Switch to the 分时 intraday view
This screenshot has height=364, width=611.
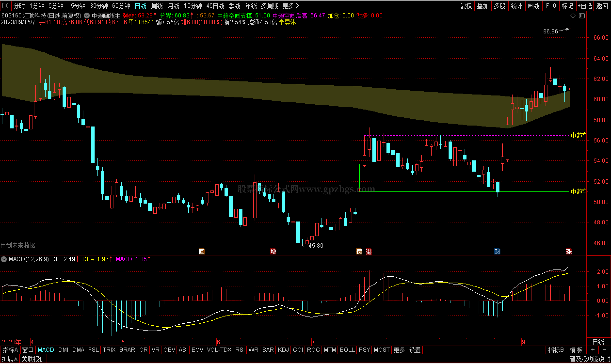tap(19, 6)
